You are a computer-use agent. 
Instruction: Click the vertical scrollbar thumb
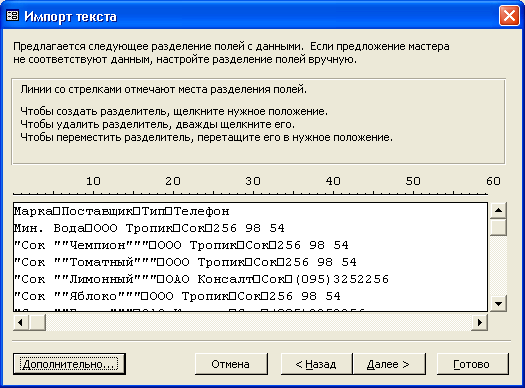point(499,227)
